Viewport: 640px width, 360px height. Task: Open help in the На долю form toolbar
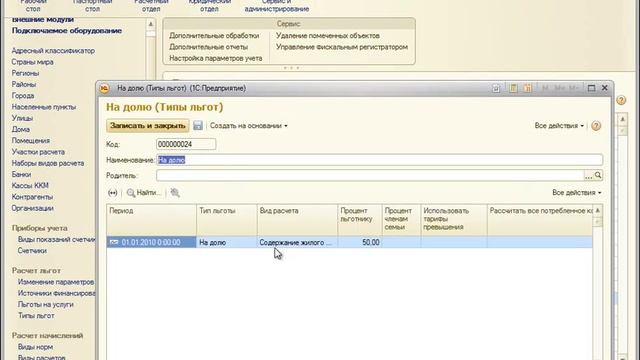pos(596,126)
